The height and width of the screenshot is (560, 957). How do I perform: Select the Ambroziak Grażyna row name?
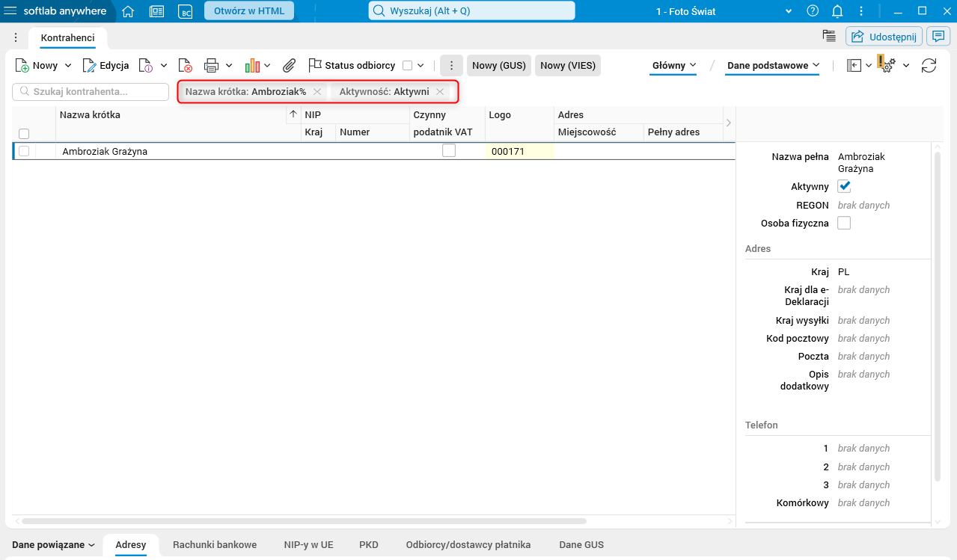pos(105,151)
